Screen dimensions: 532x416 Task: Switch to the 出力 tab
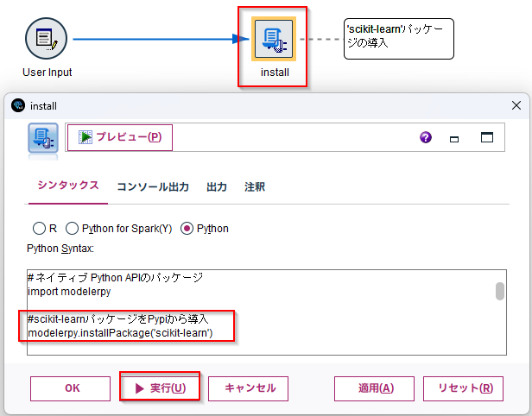(x=217, y=186)
